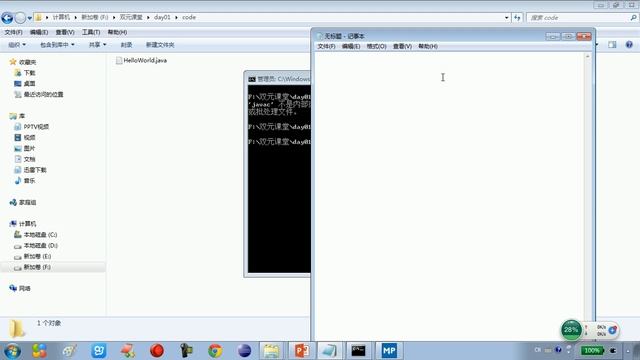Click Notepad vertical scrollbar up arrow
The height and width of the screenshot is (360, 640).
[588, 57]
